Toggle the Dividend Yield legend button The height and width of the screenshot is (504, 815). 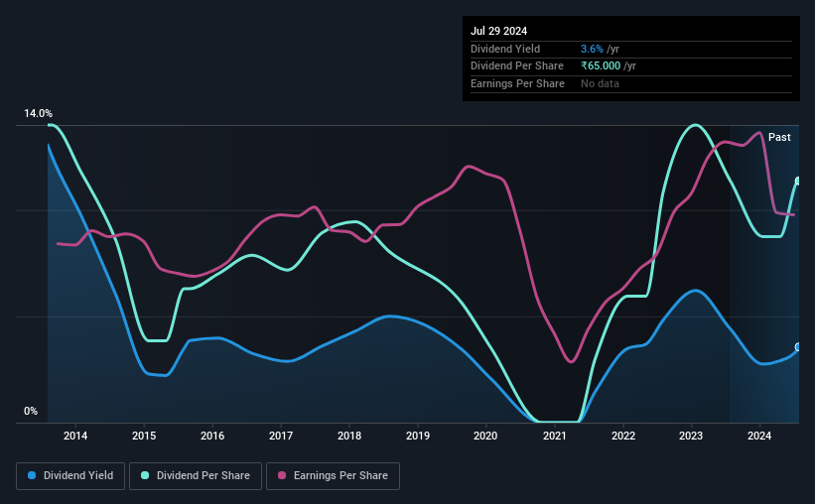coord(70,476)
